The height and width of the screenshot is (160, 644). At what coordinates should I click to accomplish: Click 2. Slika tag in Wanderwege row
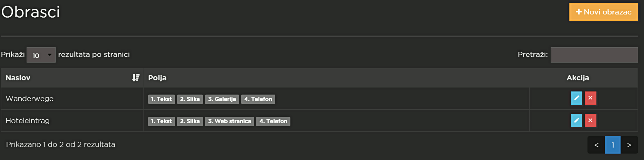190,99
